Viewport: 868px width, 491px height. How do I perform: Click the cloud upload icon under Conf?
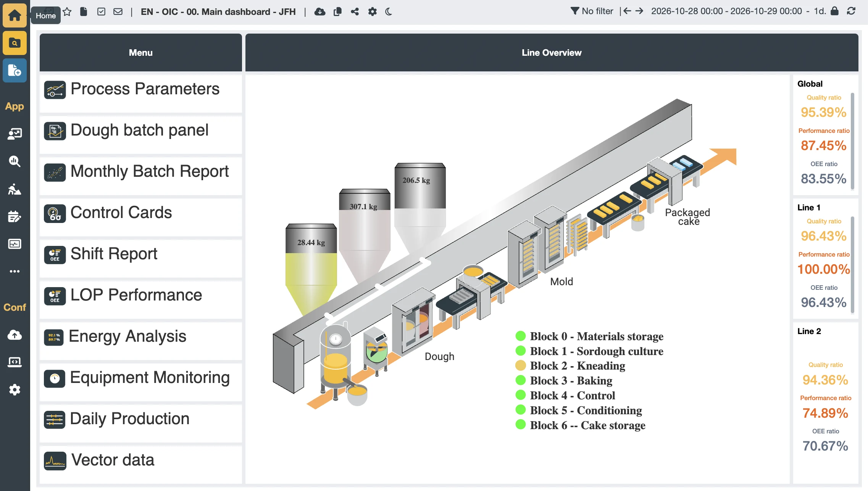click(15, 335)
